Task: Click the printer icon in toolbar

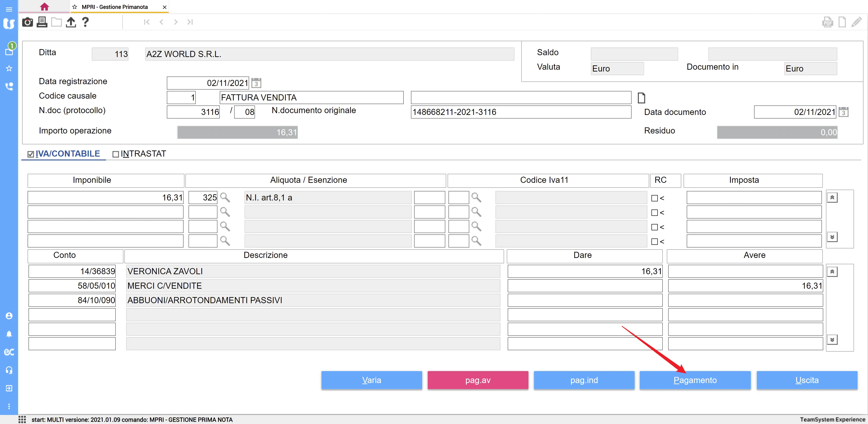Action: (x=42, y=22)
